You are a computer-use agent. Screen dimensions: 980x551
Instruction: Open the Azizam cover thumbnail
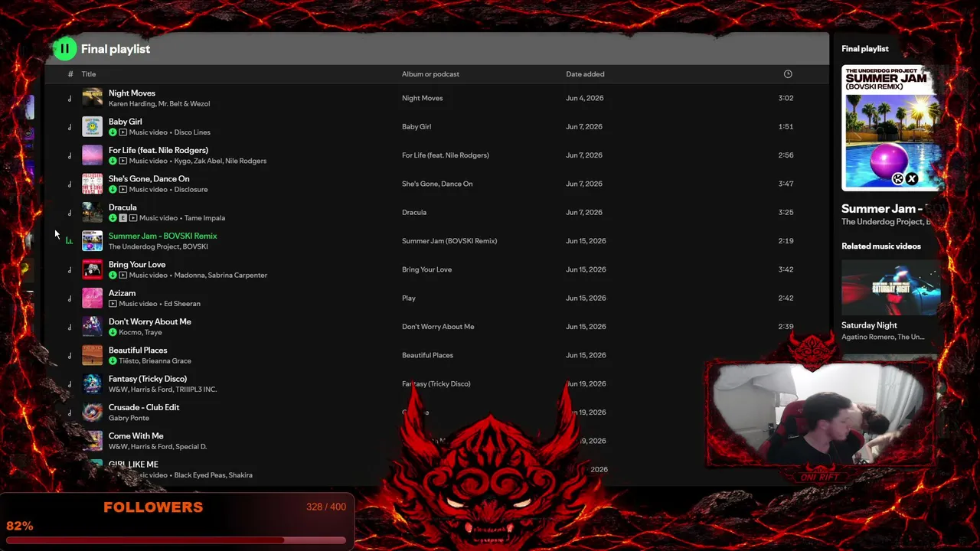click(92, 298)
